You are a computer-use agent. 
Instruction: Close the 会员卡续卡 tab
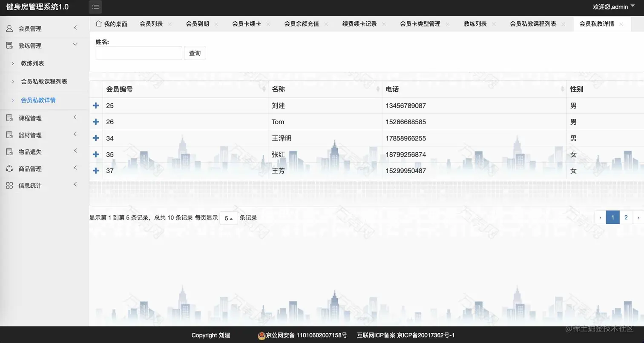tap(268, 24)
